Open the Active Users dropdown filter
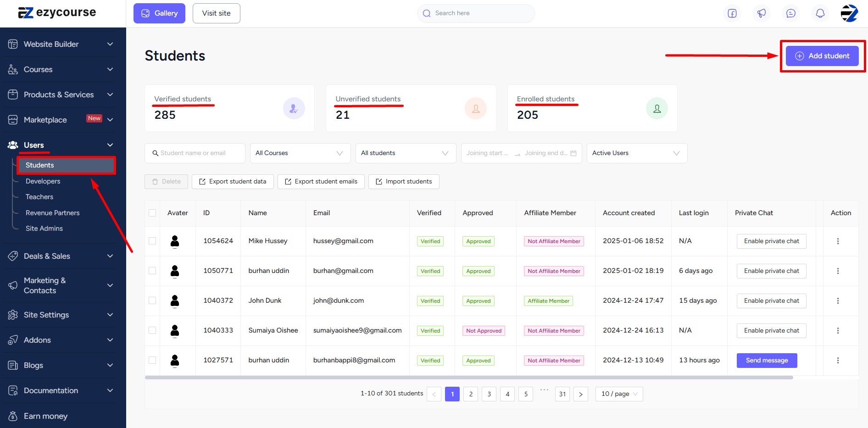The width and height of the screenshot is (868, 428). click(637, 153)
